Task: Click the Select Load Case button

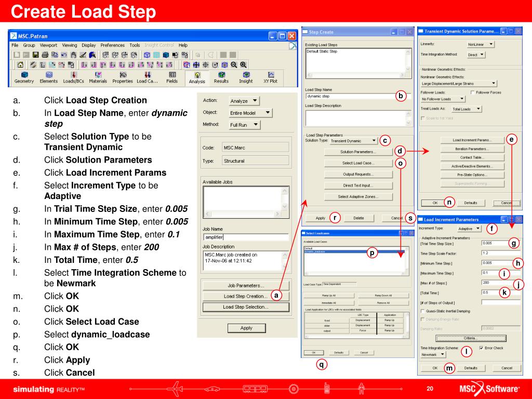Action: coord(358,163)
